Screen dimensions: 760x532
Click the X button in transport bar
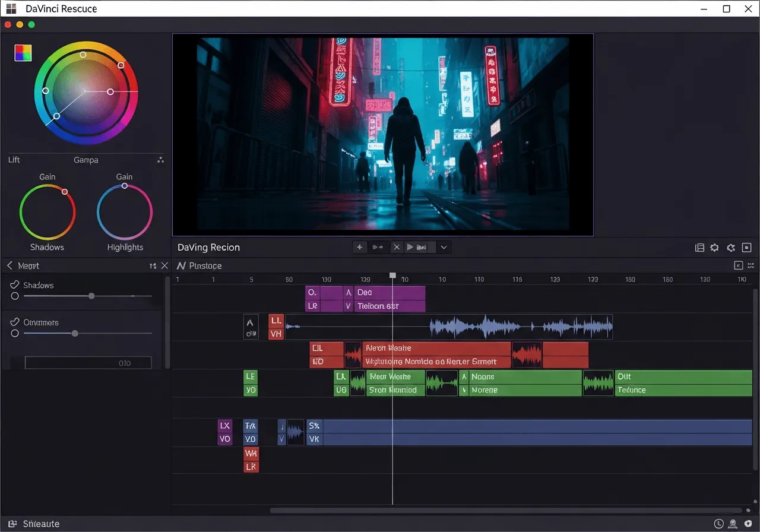pos(397,247)
